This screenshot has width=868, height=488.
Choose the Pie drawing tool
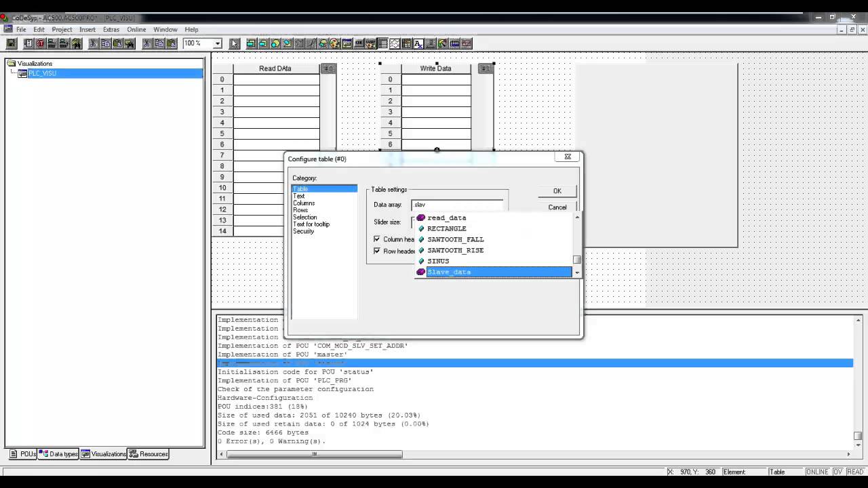[323, 43]
